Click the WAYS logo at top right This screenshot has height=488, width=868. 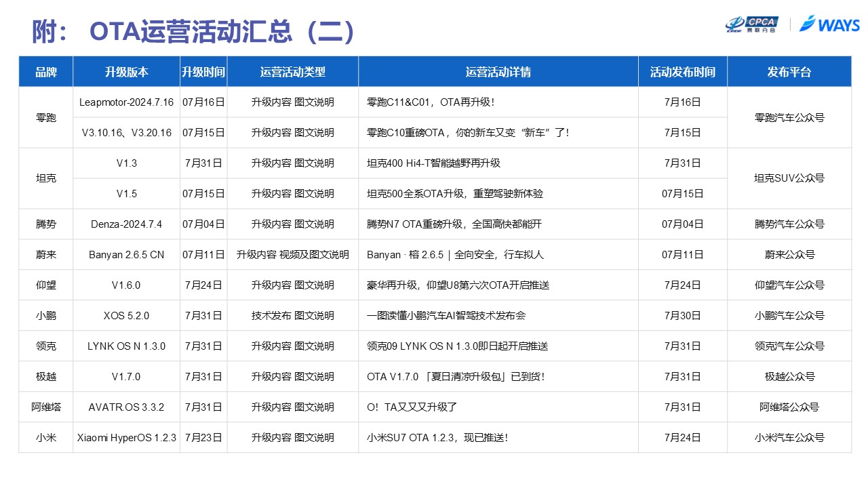tap(829, 24)
